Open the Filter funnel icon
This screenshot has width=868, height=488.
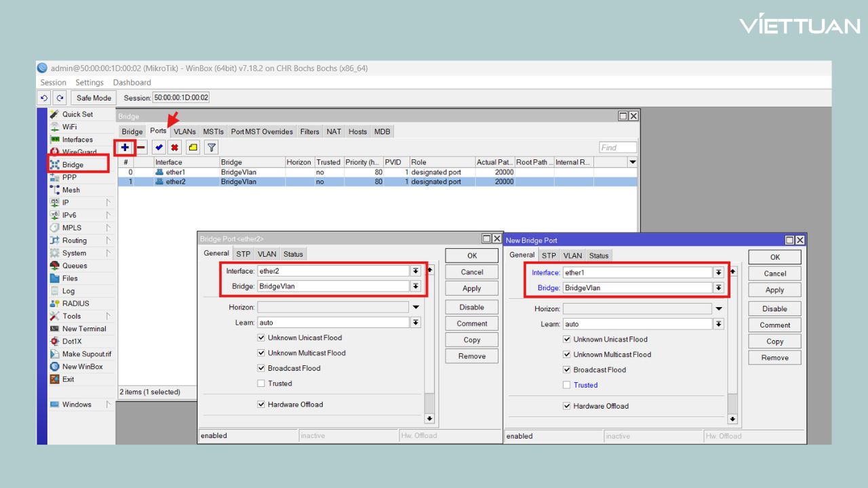212,147
